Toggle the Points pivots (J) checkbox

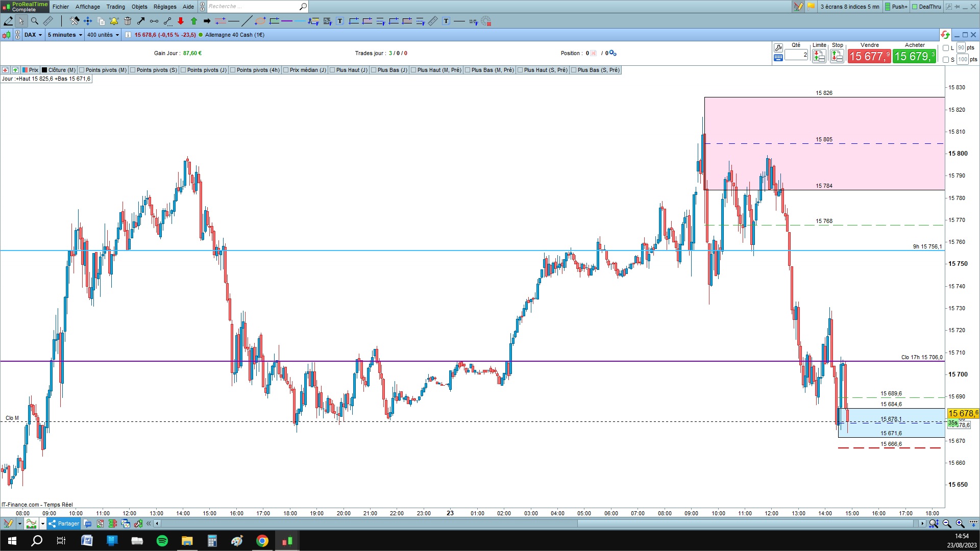[x=183, y=70]
